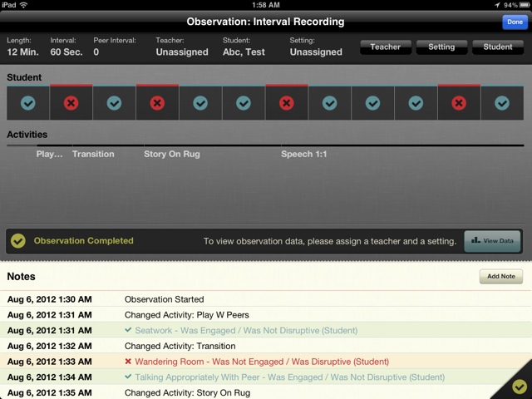532x399 pixels.
Task: Tap the eighth interval check mark
Action: pos(330,103)
